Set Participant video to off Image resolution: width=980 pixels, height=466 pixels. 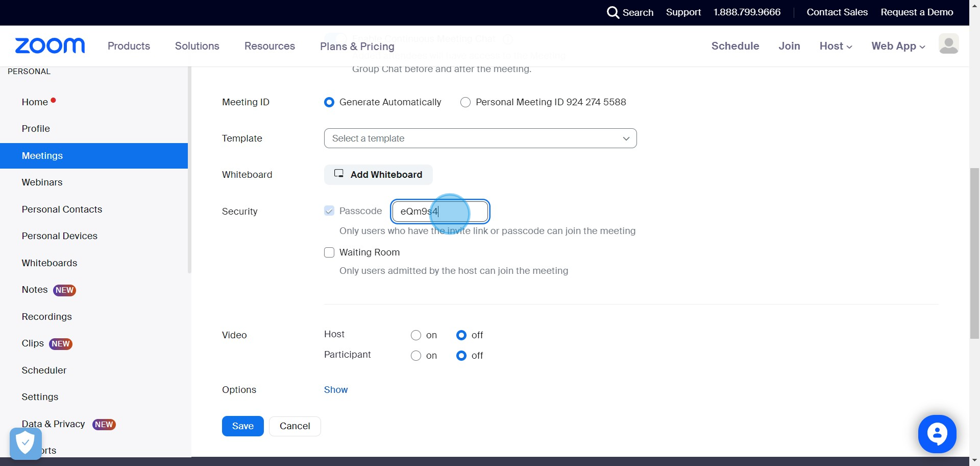pos(461,356)
